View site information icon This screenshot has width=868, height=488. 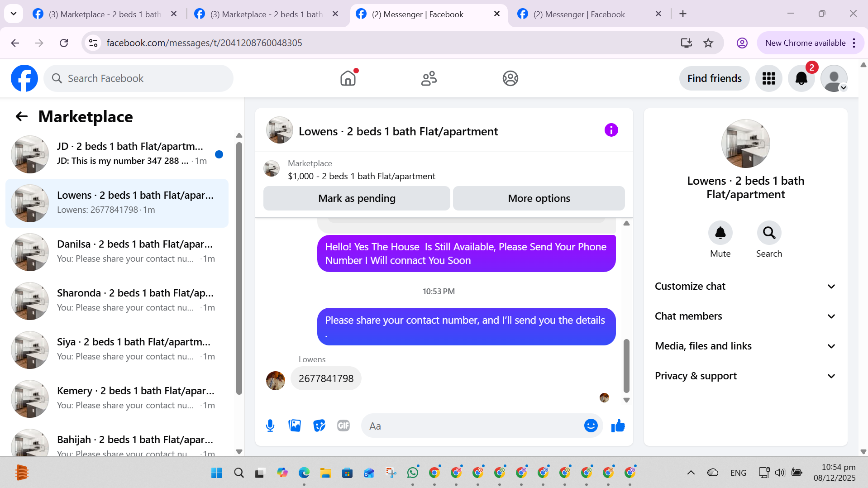tap(93, 43)
